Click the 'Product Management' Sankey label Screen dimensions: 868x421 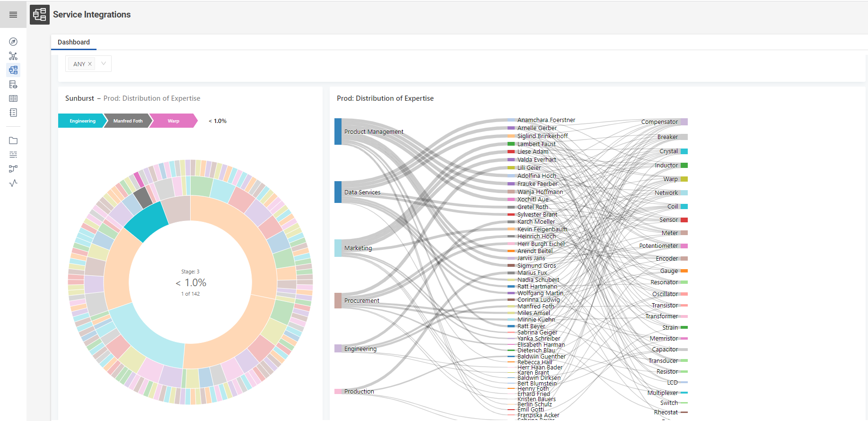(374, 132)
